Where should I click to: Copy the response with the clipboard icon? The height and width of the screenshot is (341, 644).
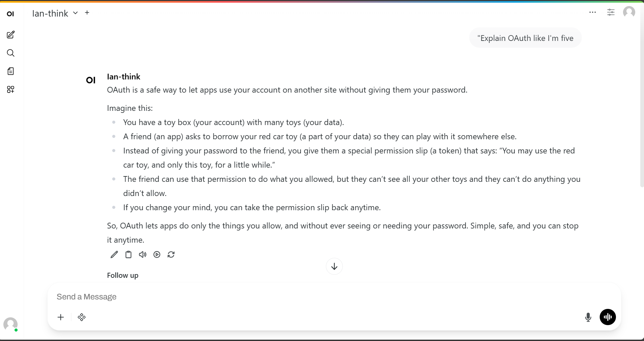tap(128, 254)
